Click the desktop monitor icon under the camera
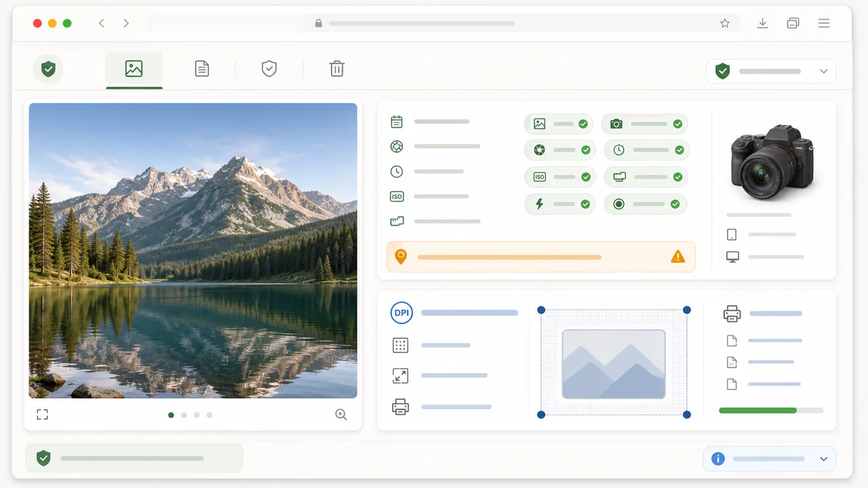The width and height of the screenshot is (868, 488). [732, 257]
